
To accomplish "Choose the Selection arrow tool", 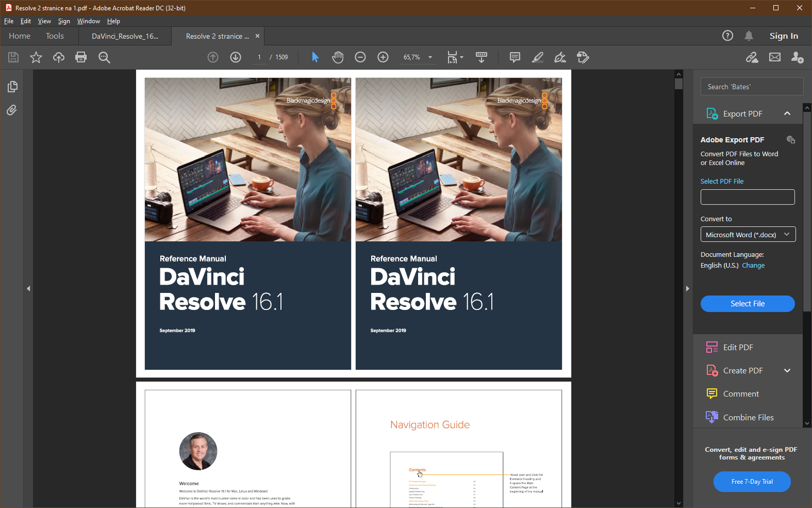I will (x=315, y=57).
